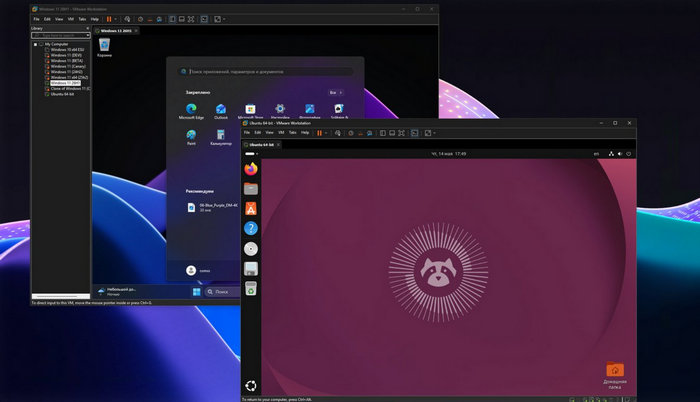Open Firefox in the Ubuntu dock
Image resolution: width=700 pixels, height=402 pixels.
click(x=251, y=169)
